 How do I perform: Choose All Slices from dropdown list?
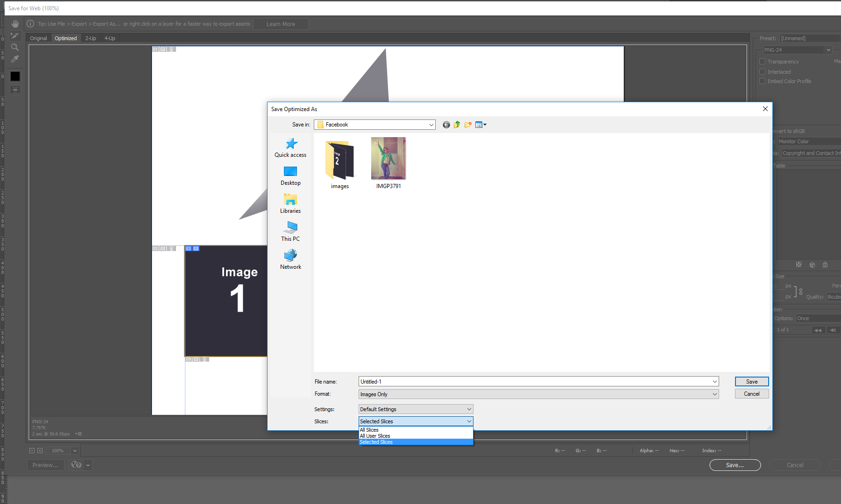416,430
